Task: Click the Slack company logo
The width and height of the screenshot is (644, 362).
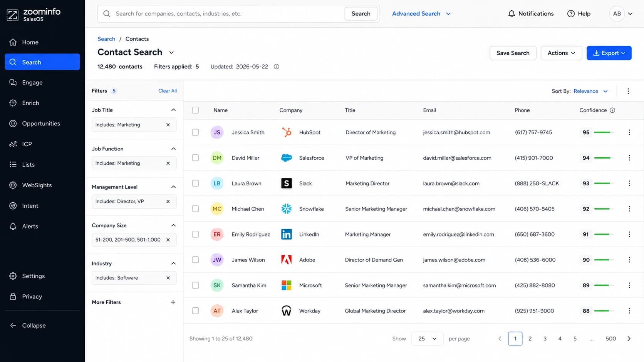Action: tap(287, 183)
